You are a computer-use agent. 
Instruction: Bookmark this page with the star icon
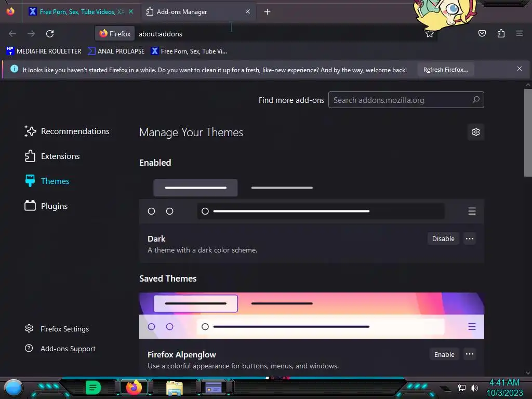[430, 34]
